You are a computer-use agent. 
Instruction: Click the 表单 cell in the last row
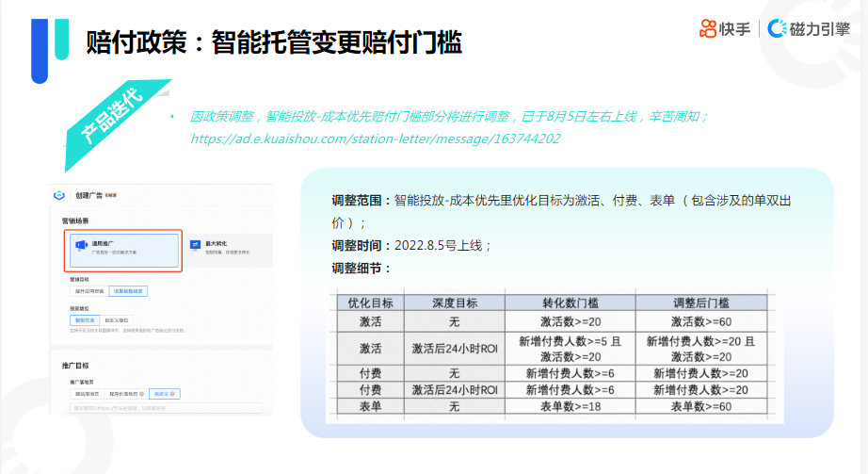coord(370,406)
